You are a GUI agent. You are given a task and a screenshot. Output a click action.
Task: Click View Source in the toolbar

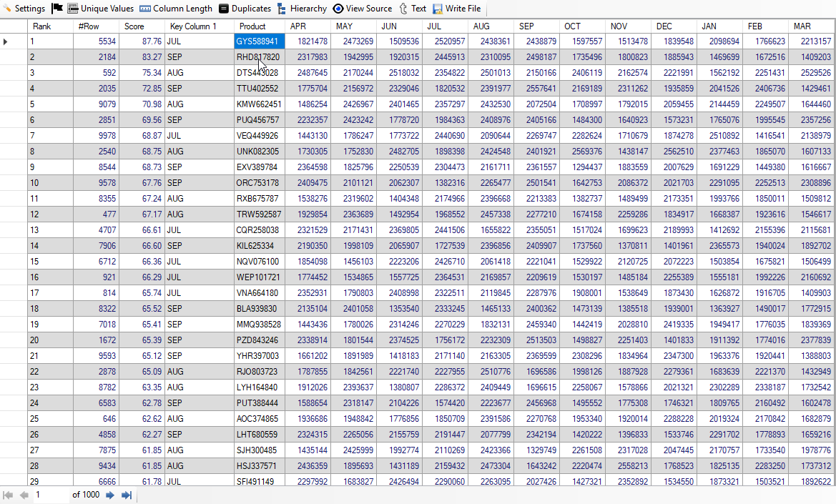[362, 9]
